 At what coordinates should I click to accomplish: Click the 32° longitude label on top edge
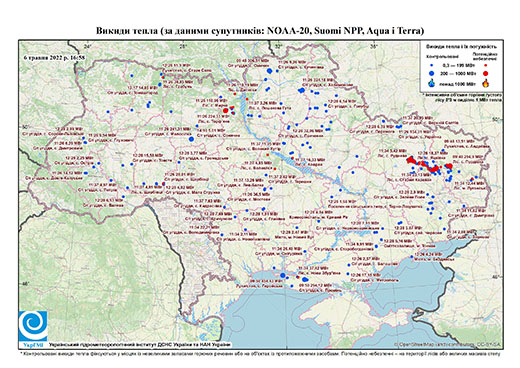(x=277, y=46)
